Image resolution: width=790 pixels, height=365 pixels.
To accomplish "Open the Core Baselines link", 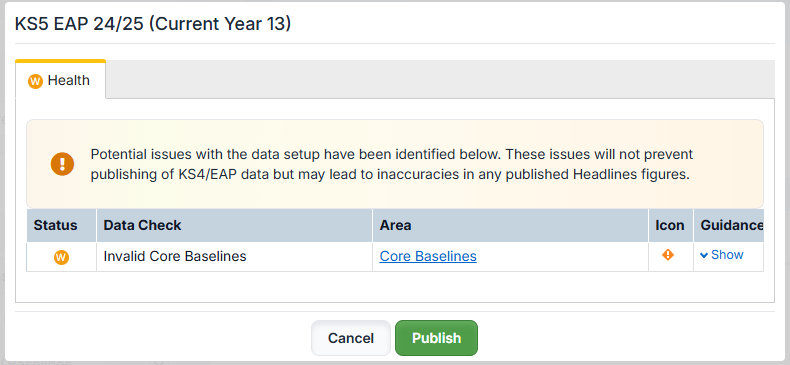I will pos(428,257).
